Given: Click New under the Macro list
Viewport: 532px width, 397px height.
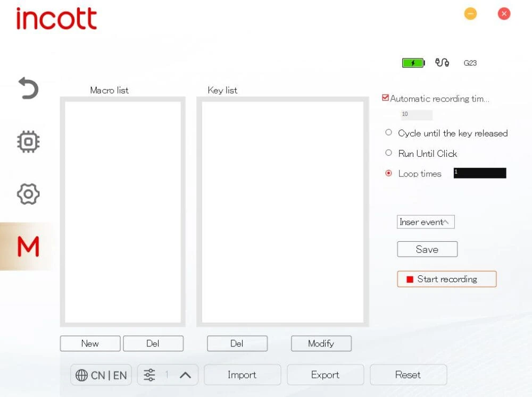Looking at the screenshot, I should (x=90, y=343).
